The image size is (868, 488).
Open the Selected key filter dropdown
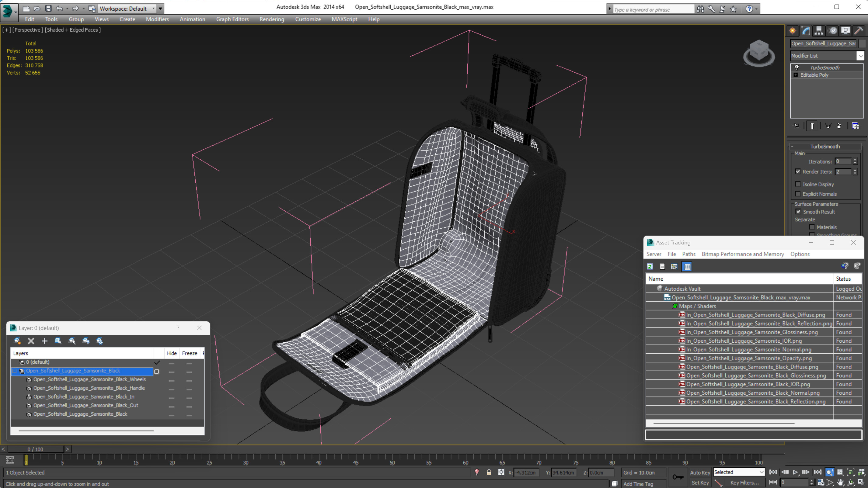(739, 472)
